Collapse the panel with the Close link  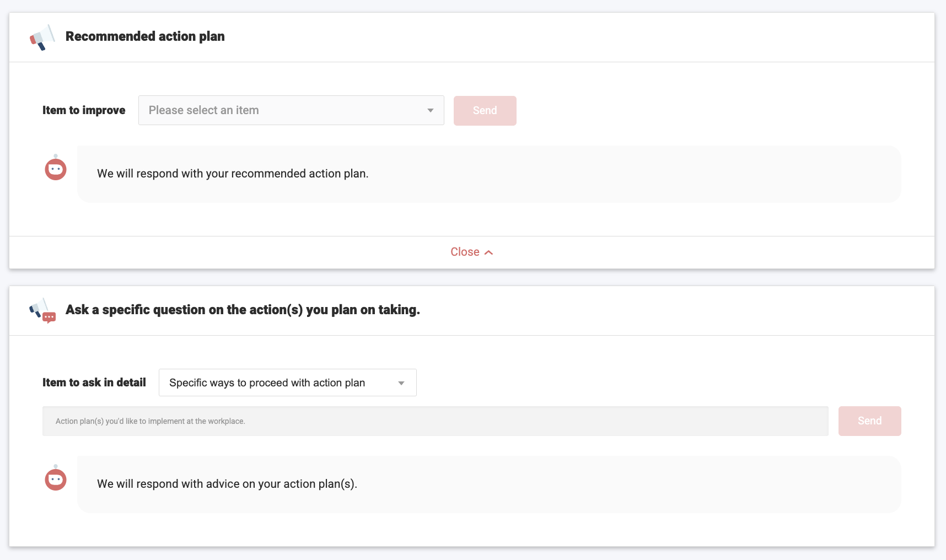(465, 252)
